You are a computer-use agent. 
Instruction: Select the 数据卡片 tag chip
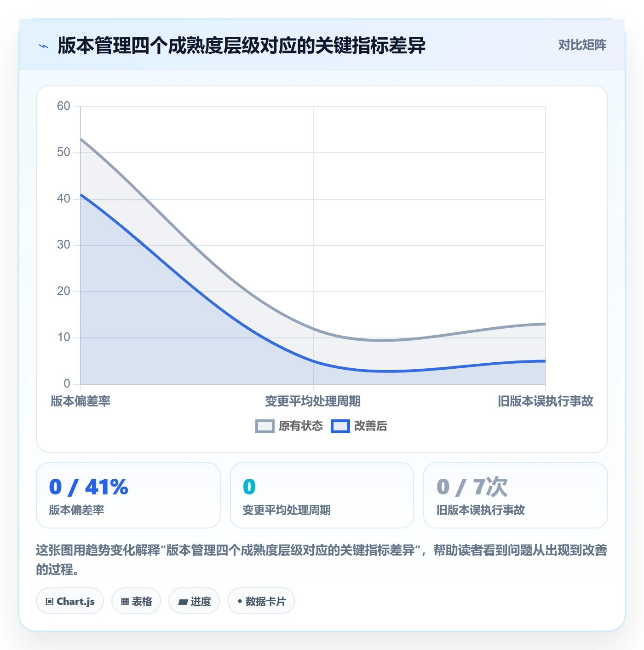(261, 601)
